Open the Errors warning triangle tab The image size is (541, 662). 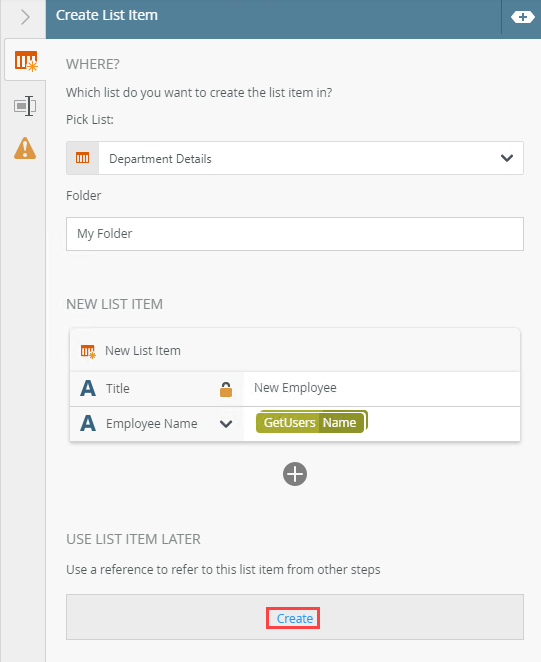(25, 148)
